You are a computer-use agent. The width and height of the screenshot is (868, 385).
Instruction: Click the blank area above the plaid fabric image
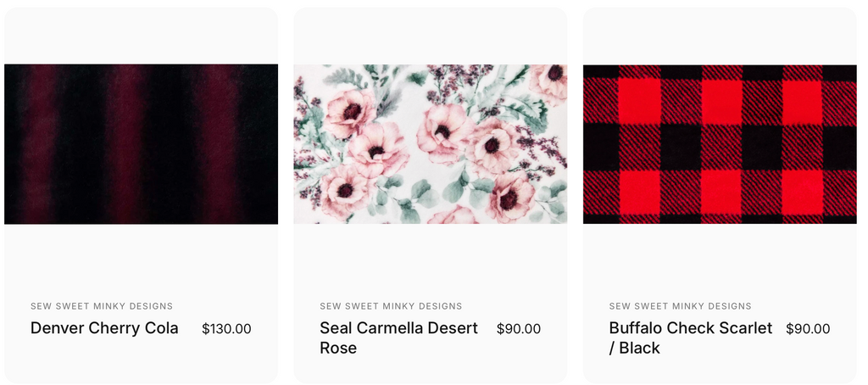(720, 36)
